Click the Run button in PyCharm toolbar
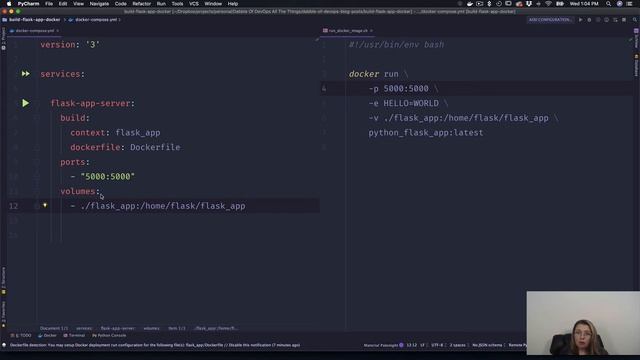The image size is (640, 360). click(x=580, y=20)
